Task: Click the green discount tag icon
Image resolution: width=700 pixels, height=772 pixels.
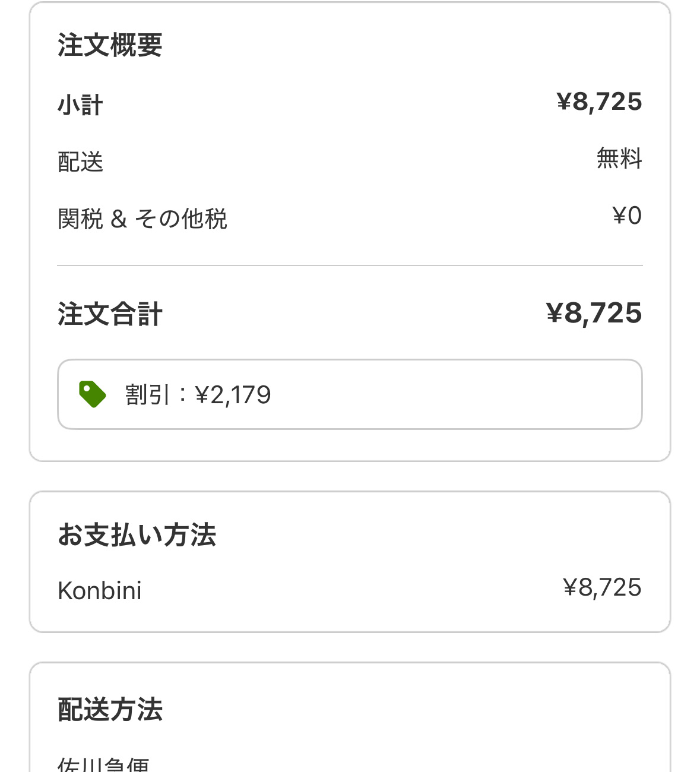Action: click(x=92, y=394)
